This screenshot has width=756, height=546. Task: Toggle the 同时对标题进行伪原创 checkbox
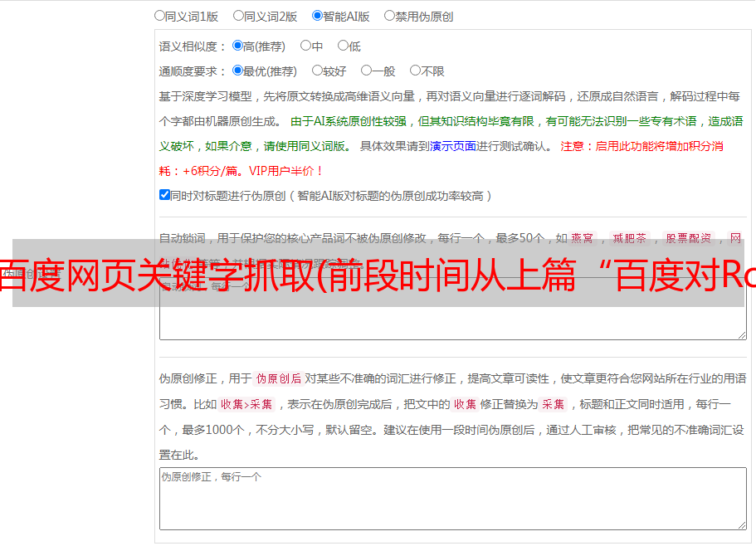[164, 195]
